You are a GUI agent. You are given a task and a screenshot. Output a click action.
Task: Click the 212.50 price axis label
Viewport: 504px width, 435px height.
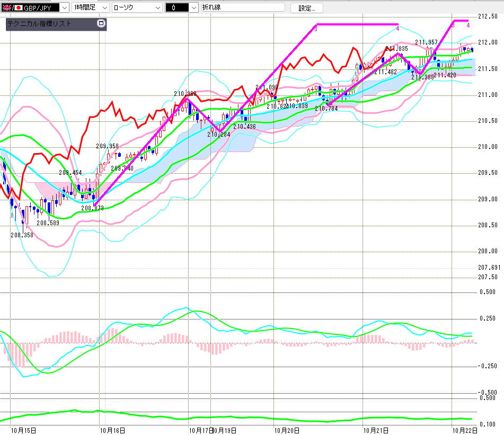[488, 16]
